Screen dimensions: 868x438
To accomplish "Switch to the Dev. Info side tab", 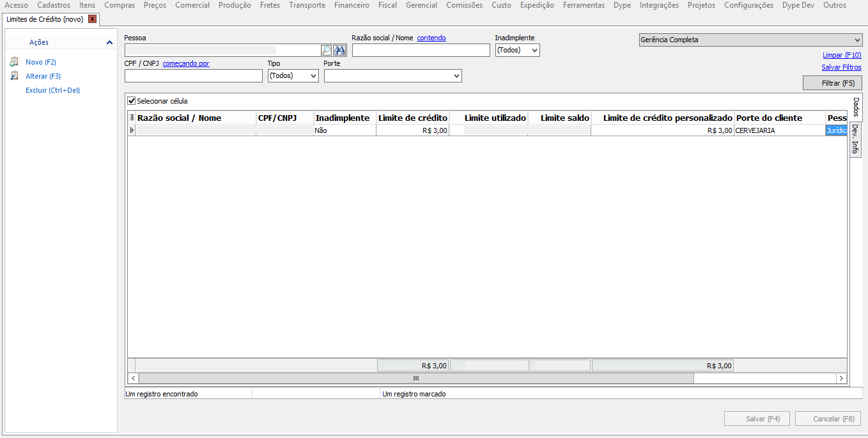I will [x=856, y=139].
